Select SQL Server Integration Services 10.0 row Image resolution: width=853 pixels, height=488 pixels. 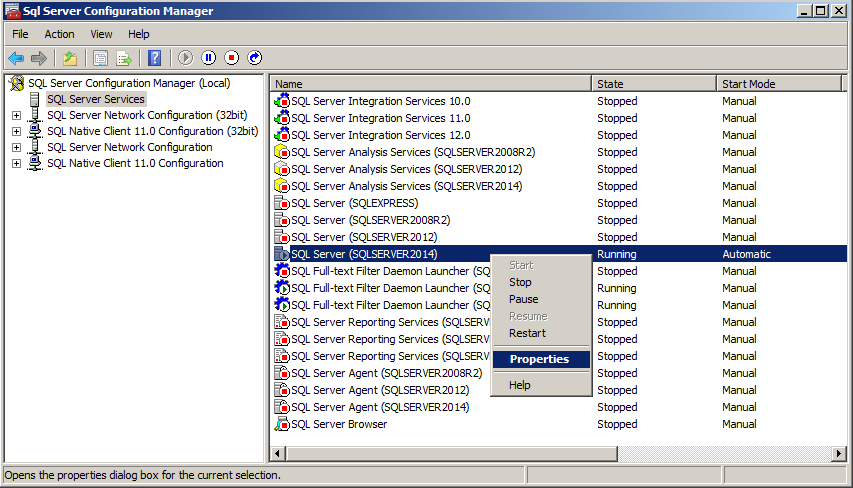tap(558, 101)
